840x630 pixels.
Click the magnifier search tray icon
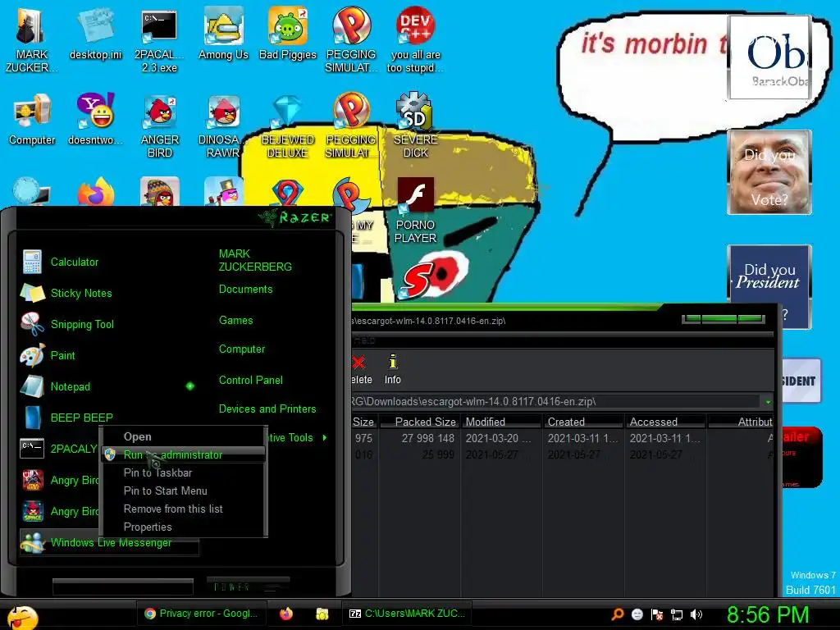point(618,614)
